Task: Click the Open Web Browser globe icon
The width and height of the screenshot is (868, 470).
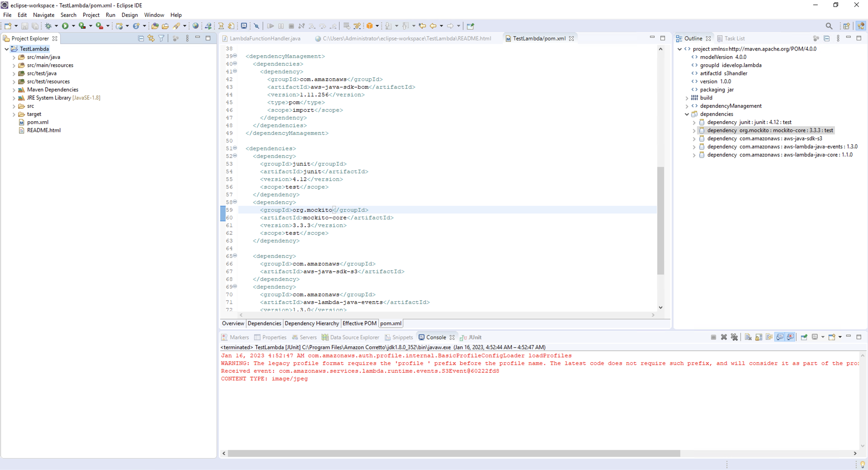Action: coord(196,26)
